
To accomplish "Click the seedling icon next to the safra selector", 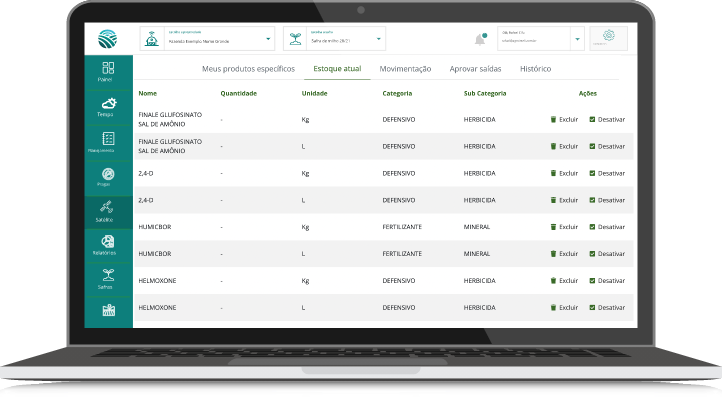I will click(x=295, y=39).
